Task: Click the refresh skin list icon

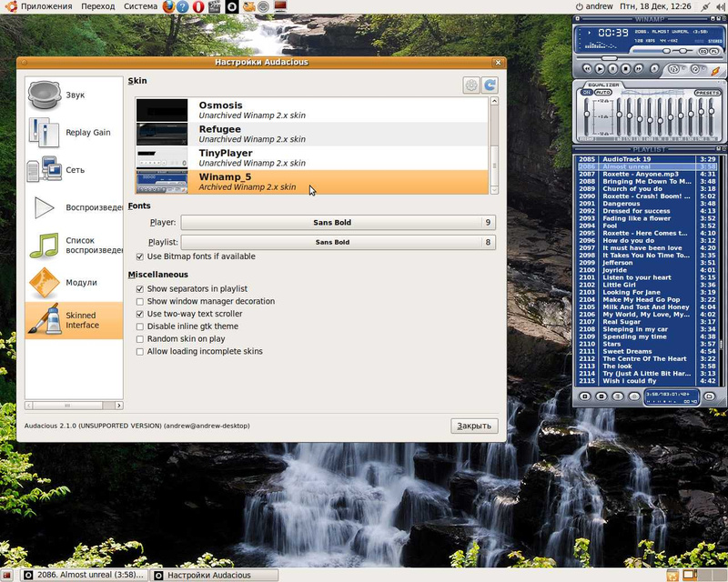Action: tap(490, 85)
